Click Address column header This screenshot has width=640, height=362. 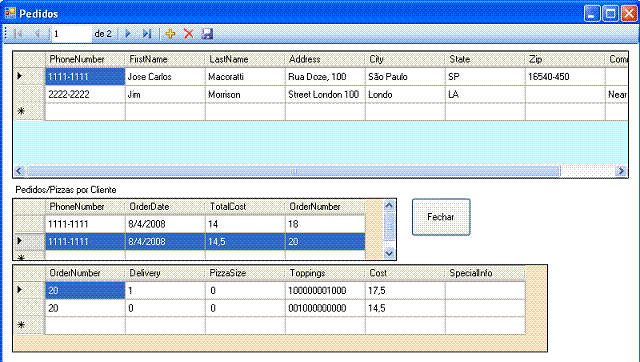[x=324, y=59]
